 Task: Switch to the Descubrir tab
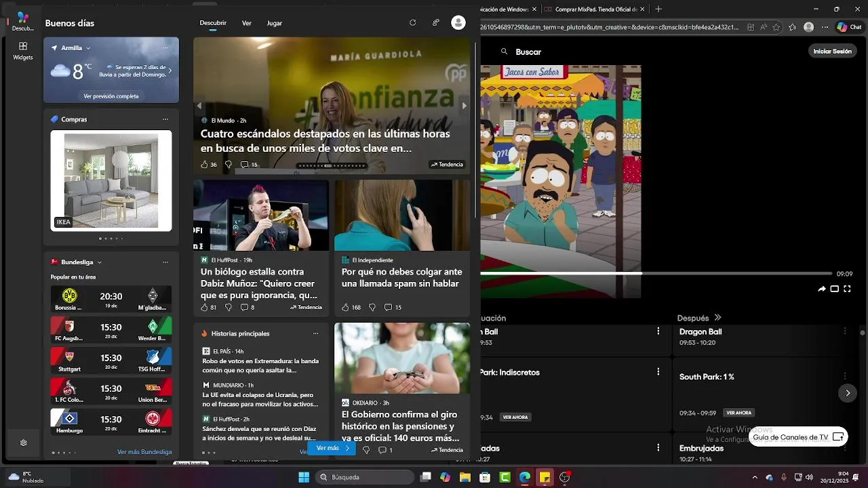click(x=213, y=23)
